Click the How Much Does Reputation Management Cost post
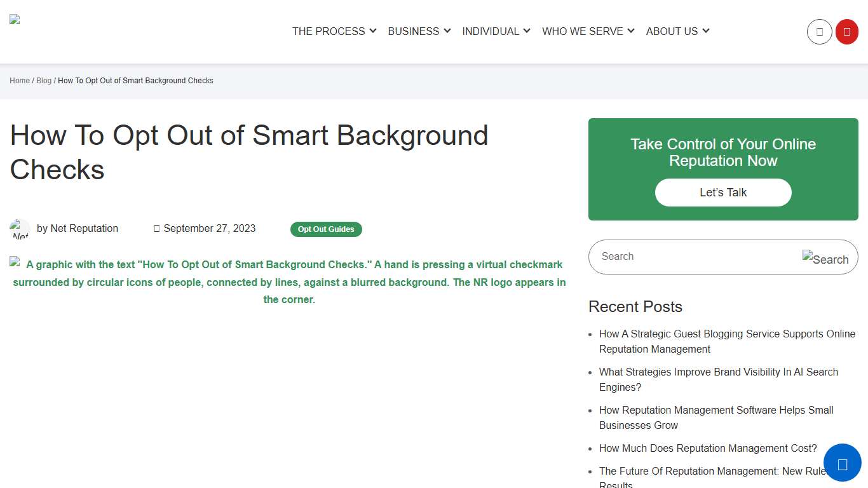 pyautogui.click(x=707, y=448)
